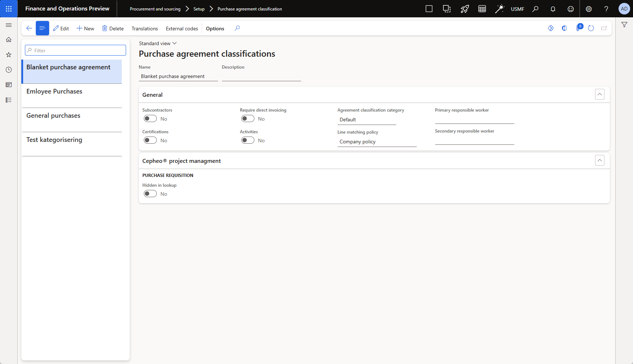Screen dimensions: 633x364
Task: Click Procurement and sourcing breadcrumb
Action: click(x=155, y=9)
